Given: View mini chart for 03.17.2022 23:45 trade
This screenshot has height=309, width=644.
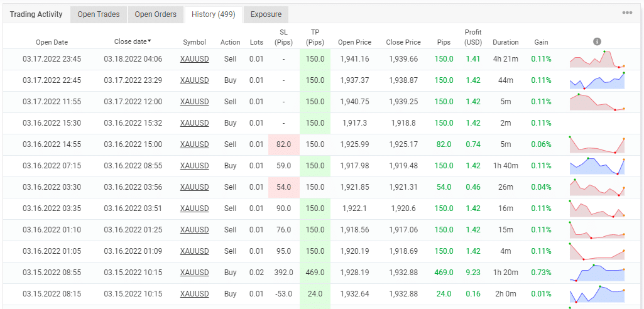Looking at the screenshot, I should [598, 60].
